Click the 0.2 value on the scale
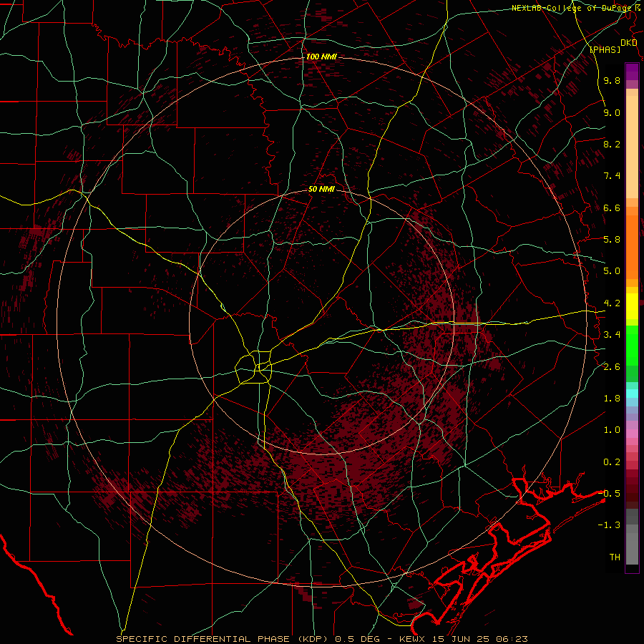 point(612,462)
